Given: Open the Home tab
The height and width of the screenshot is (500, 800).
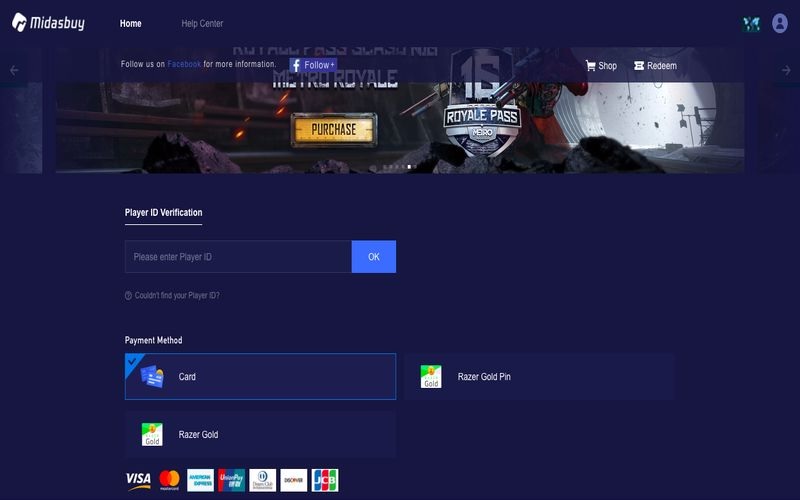Looking at the screenshot, I should [x=131, y=23].
